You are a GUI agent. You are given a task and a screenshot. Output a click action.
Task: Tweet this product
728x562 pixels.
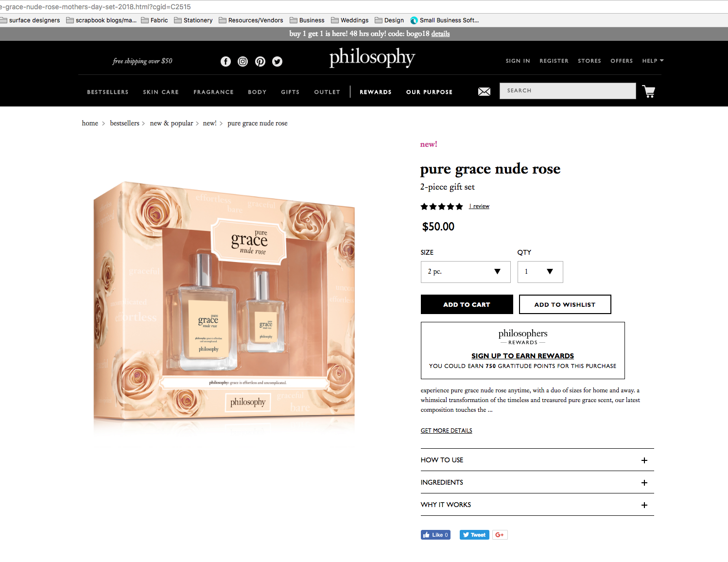click(474, 535)
